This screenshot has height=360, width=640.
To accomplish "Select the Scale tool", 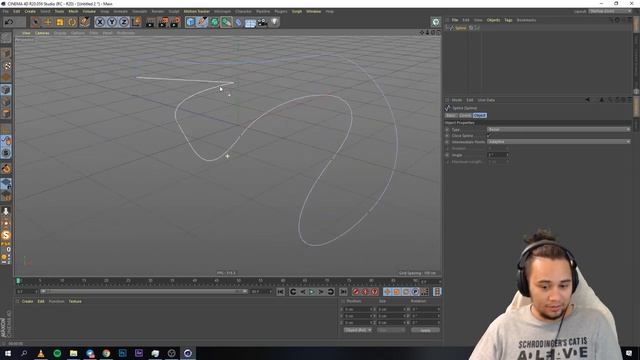I will pyautogui.click(x=60, y=22).
